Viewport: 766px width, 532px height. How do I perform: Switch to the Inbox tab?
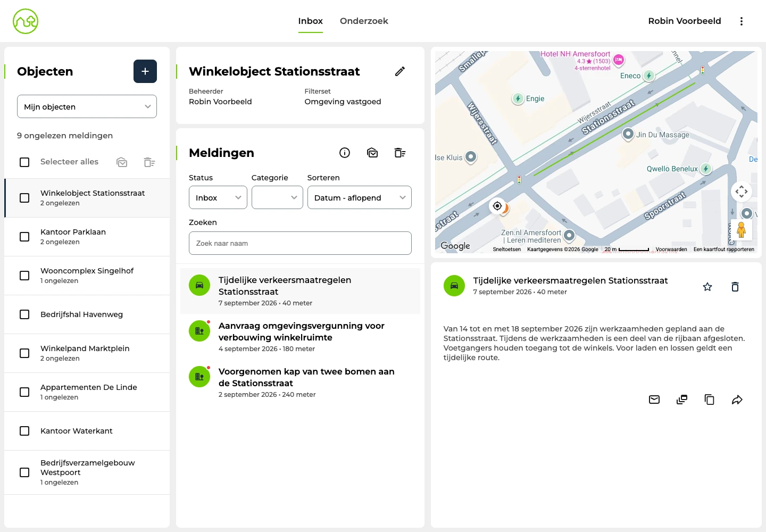[x=310, y=21]
